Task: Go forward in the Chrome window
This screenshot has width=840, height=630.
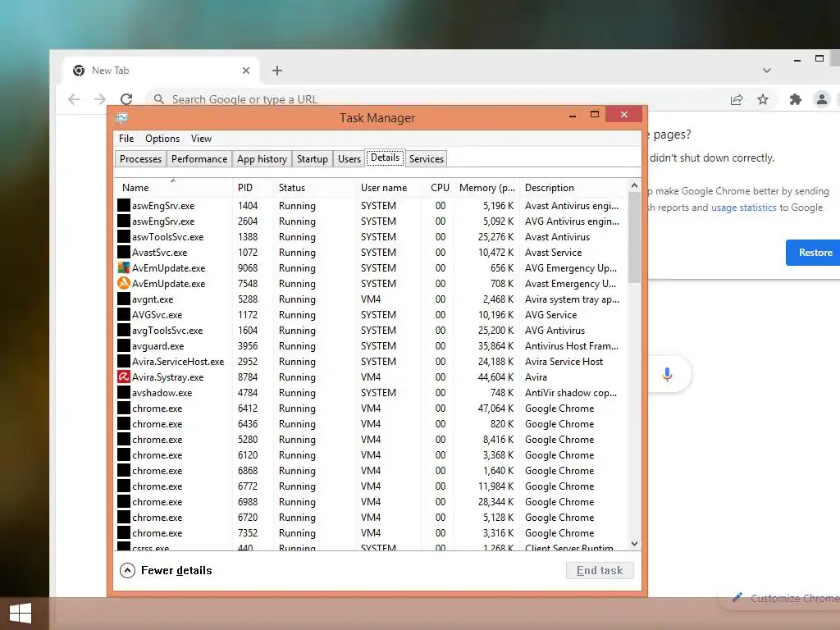Action: 99,99
